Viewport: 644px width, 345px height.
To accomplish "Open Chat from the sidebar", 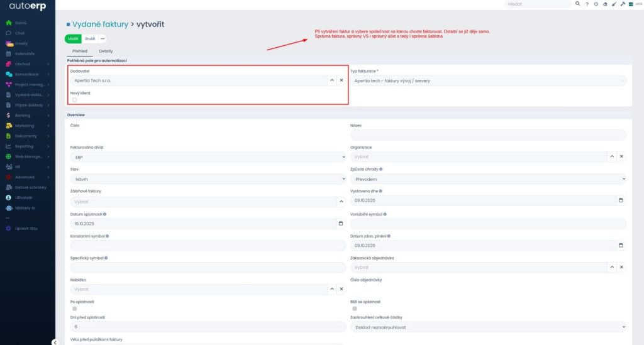I will tap(9, 33).
